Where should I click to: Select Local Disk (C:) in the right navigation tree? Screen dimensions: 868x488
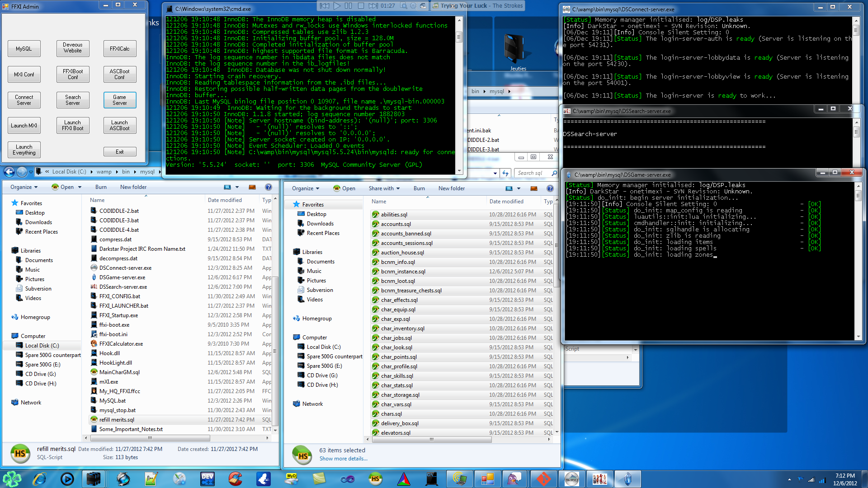tap(323, 347)
